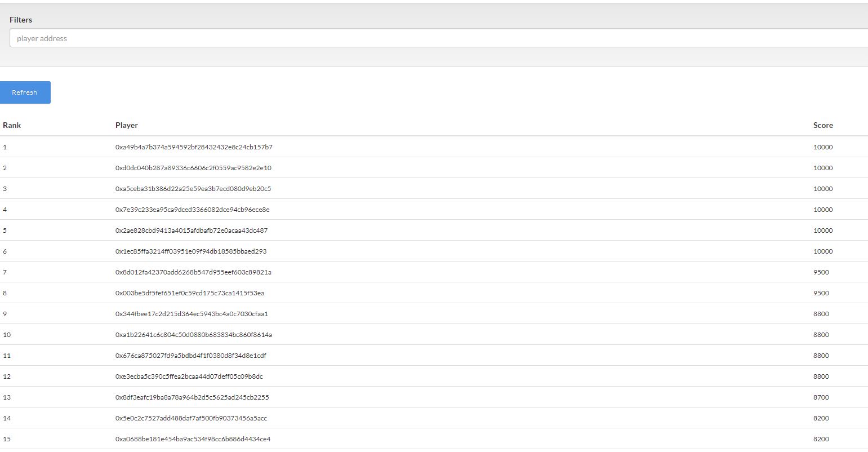
Task: Select score 10000 in rank 5 row
Action: pyautogui.click(x=823, y=231)
